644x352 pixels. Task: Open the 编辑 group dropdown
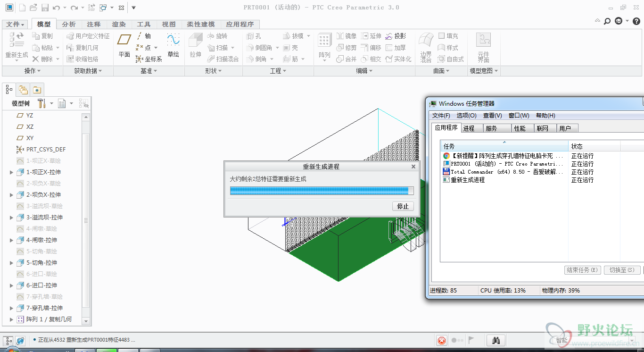click(364, 71)
